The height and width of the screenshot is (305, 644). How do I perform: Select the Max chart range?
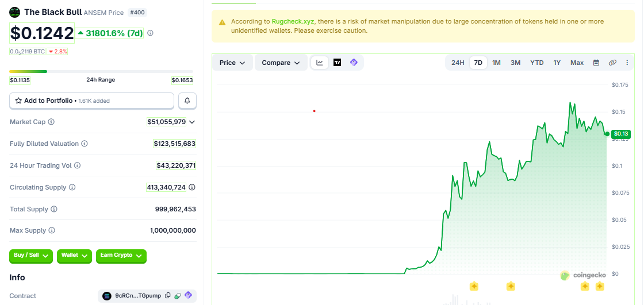[x=577, y=63]
